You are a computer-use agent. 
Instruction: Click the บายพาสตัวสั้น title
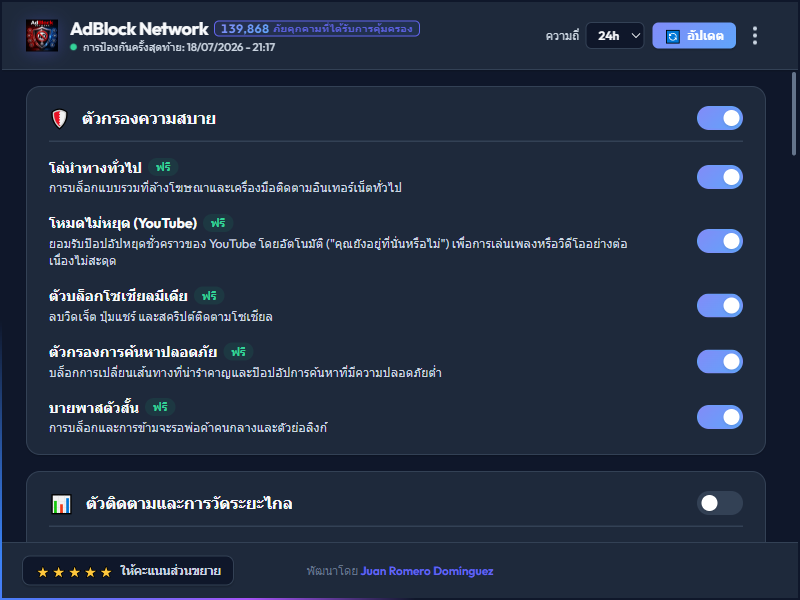(x=94, y=408)
